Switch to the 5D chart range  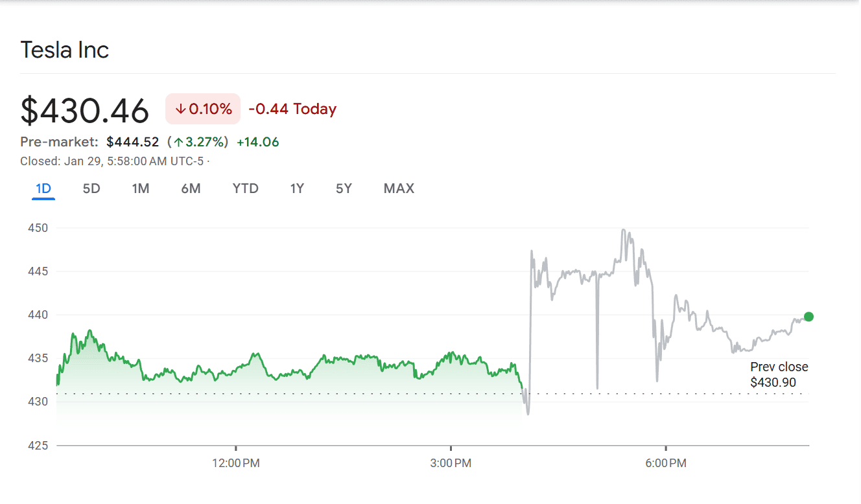coord(91,189)
